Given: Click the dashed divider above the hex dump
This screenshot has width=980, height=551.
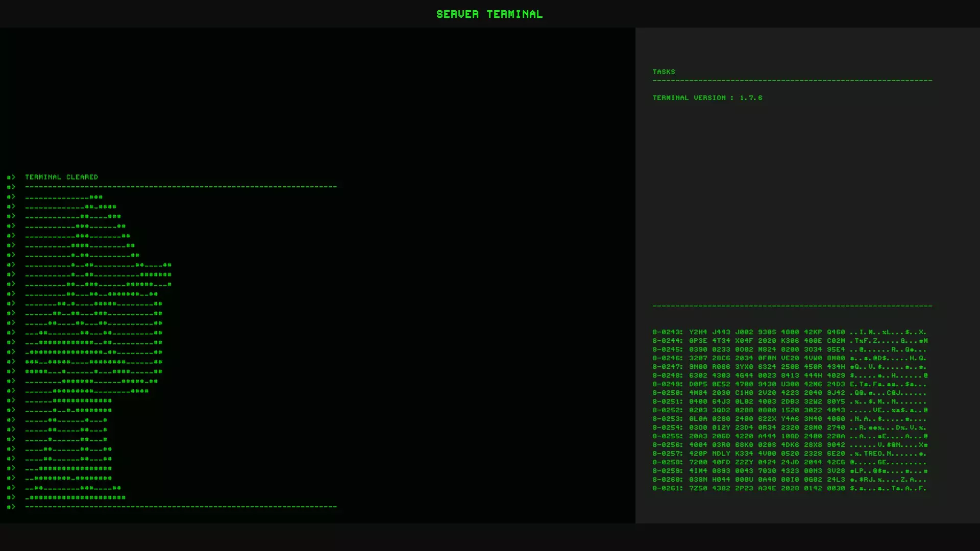Looking at the screenshot, I should (792, 306).
